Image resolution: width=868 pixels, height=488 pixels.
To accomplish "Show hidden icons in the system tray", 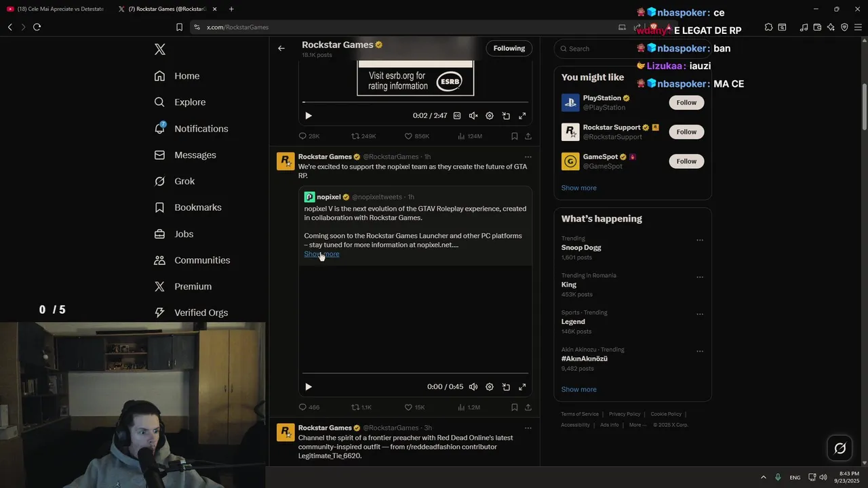I will (x=763, y=477).
